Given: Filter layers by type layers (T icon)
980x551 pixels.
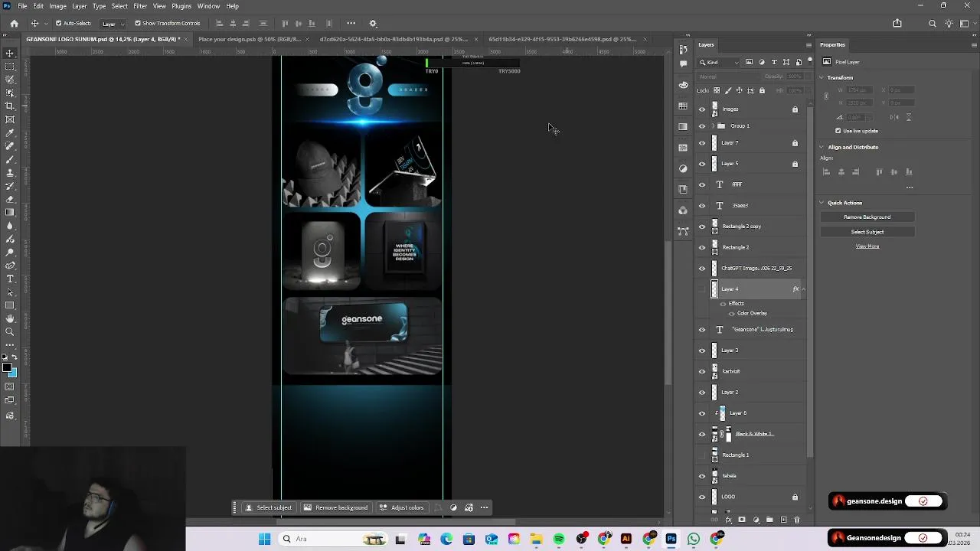Looking at the screenshot, I should [x=773, y=62].
